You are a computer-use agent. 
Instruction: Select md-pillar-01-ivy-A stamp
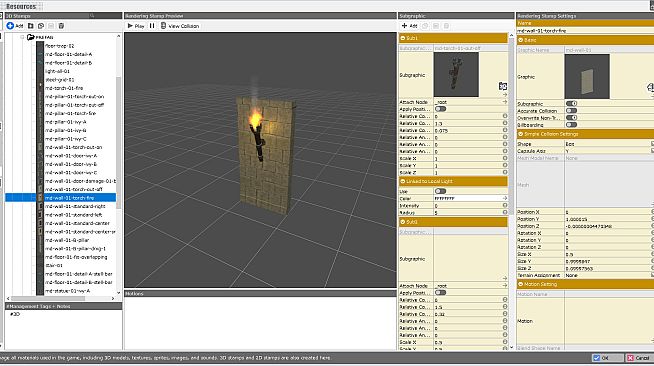click(x=65, y=122)
